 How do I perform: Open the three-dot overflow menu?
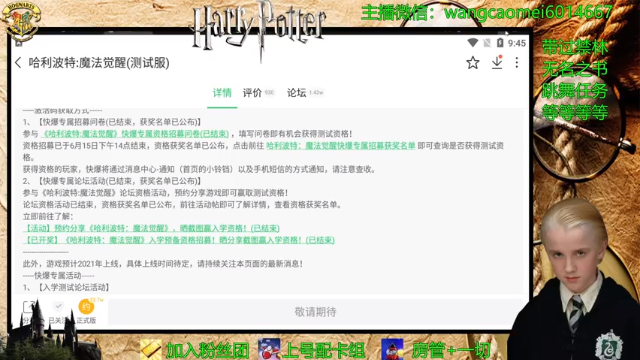point(517,62)
